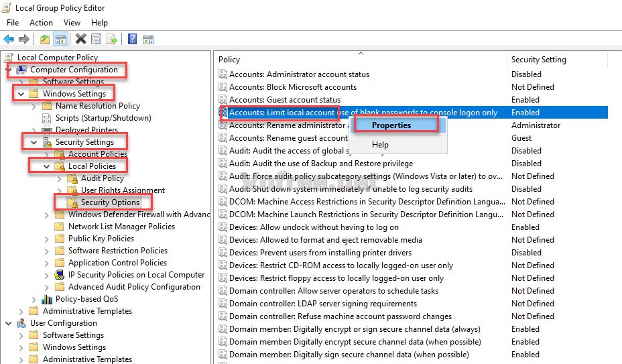Select Account Policies in tree
622x364 pixels.
[x=98, y=154]
